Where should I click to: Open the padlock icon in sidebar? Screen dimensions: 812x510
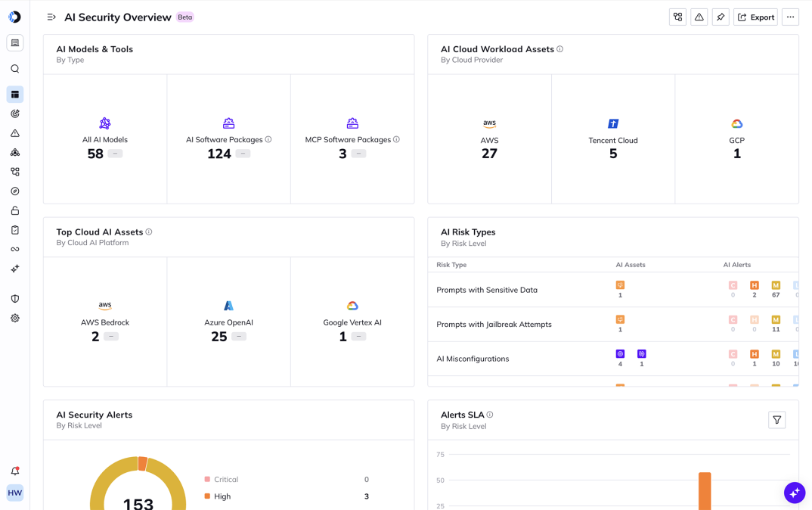click(x=15, y=210)
